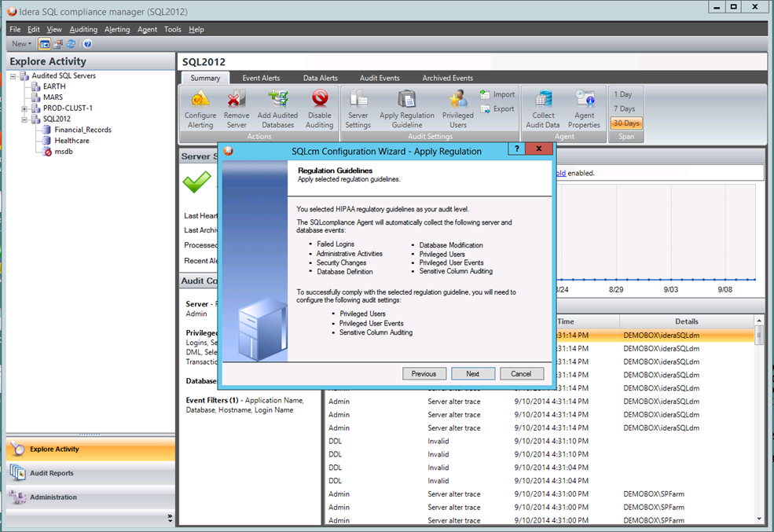Open the Auditing menu
Screen dimensions: 774x532
[83, 29]
